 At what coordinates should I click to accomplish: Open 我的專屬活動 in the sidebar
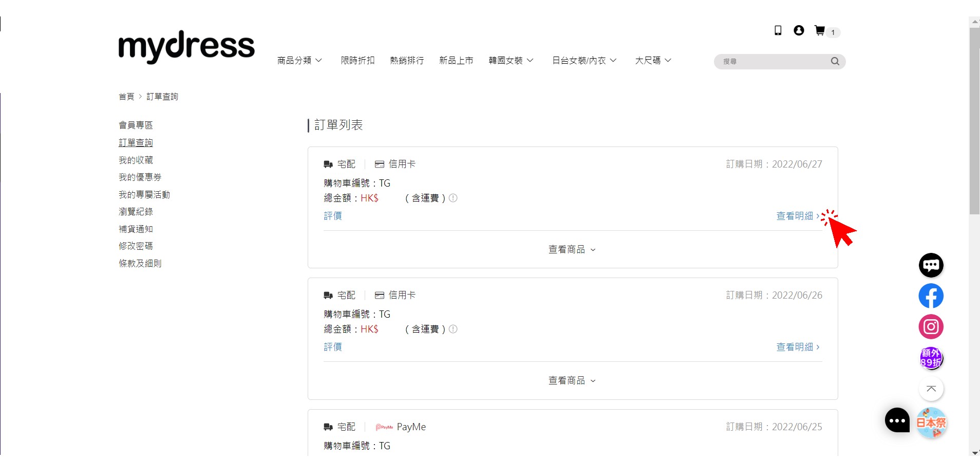[x=144, y=194]
